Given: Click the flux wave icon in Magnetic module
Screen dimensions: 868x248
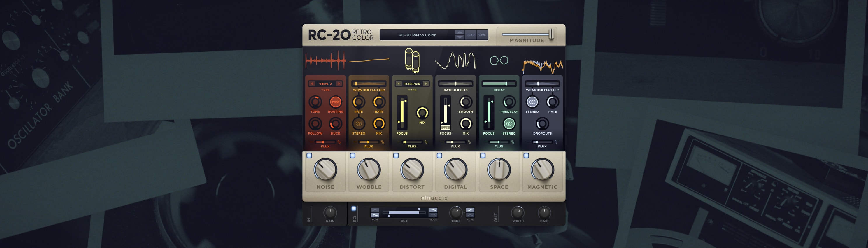Looking at the screenshot, I should click(x=556, y=142).
